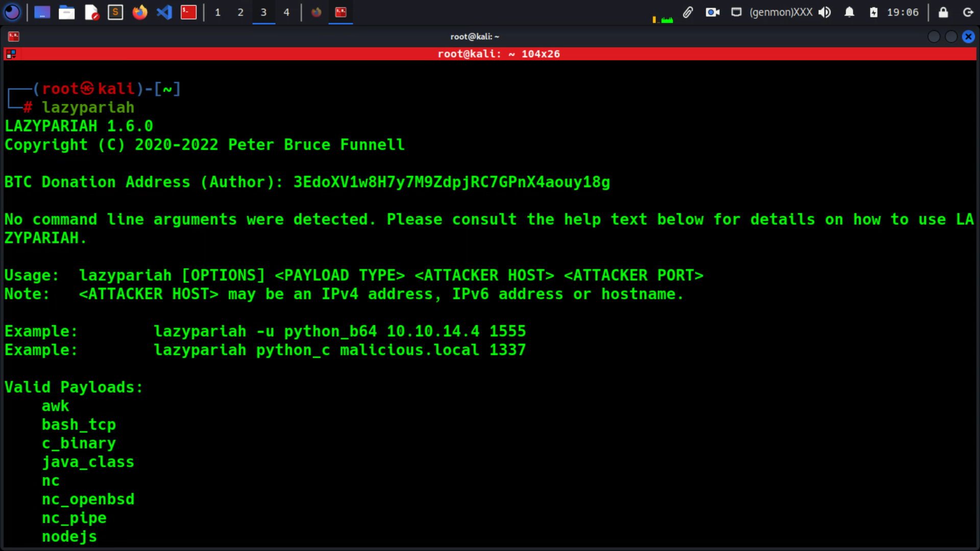Open the clock showing 19:06
The width and height of the screenshot is (980, 551).
pyautogui.click(x=902, y=12)
